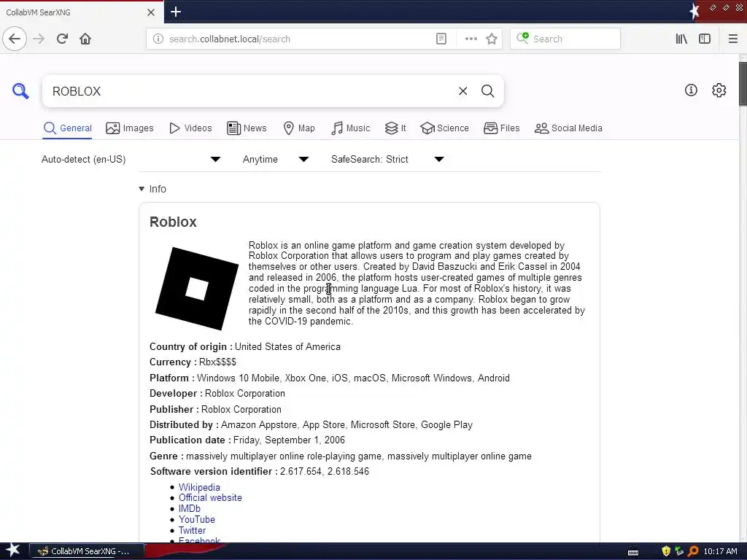
Task: Open the Files tab
Action: [502, 128]
